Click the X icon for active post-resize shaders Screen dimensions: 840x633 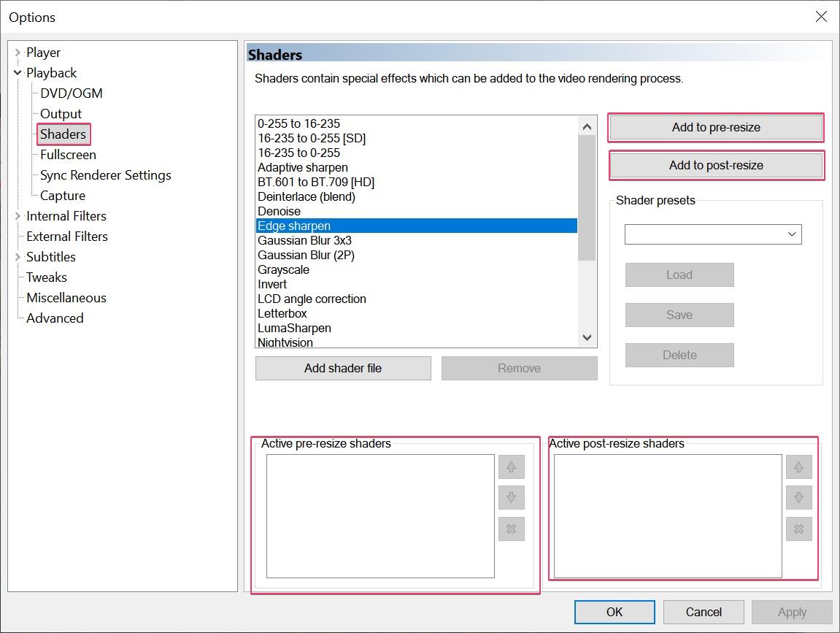798,529
